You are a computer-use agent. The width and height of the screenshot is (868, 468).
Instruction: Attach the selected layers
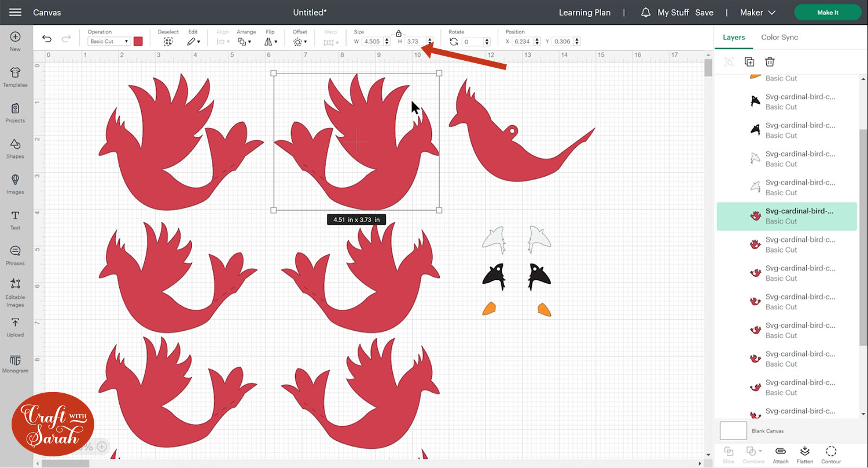click(x=781, y=455)
